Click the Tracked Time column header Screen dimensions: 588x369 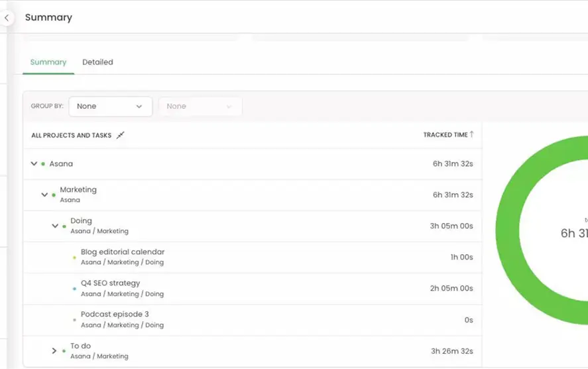(x=445, y=135)
